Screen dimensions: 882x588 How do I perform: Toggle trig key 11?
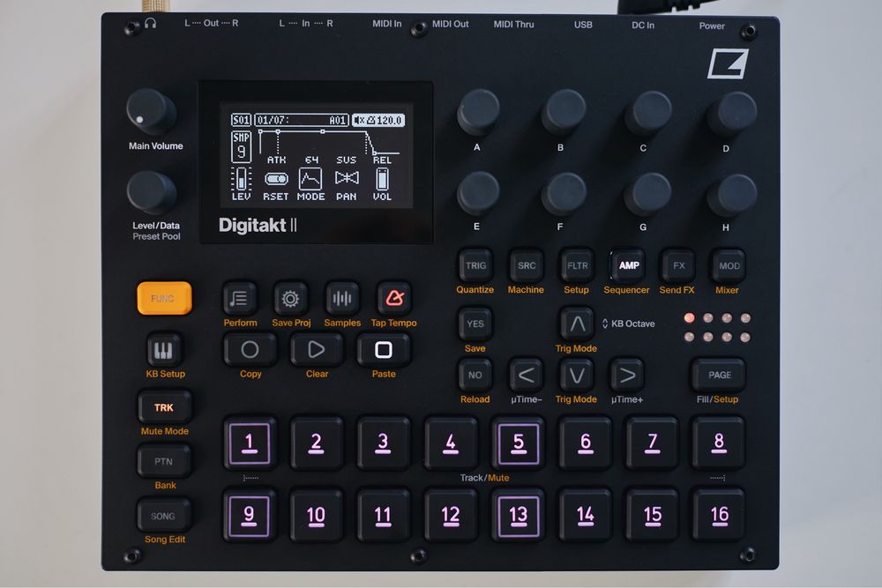[x=383, y=516]
